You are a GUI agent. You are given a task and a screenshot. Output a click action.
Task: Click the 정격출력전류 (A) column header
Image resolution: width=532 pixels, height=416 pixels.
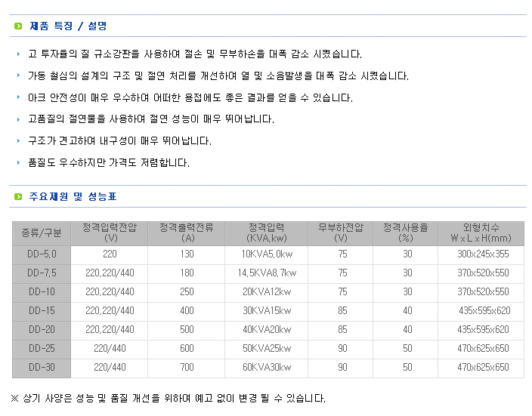click(187, 233)
